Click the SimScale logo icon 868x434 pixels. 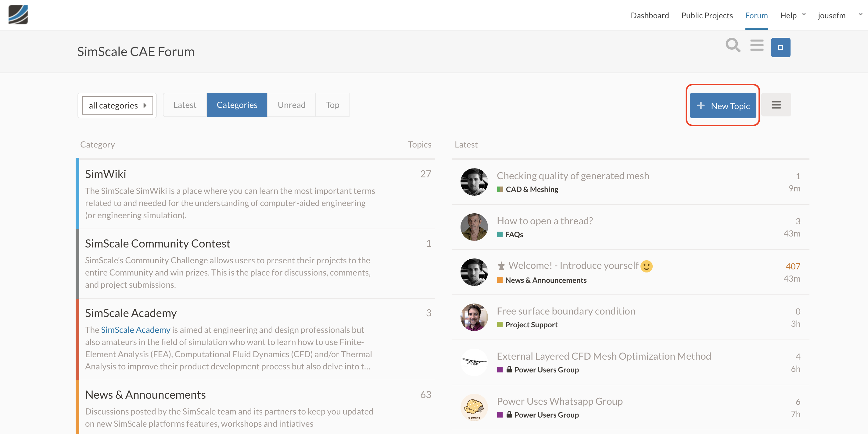pyautogui.click(x=18, y=15)
